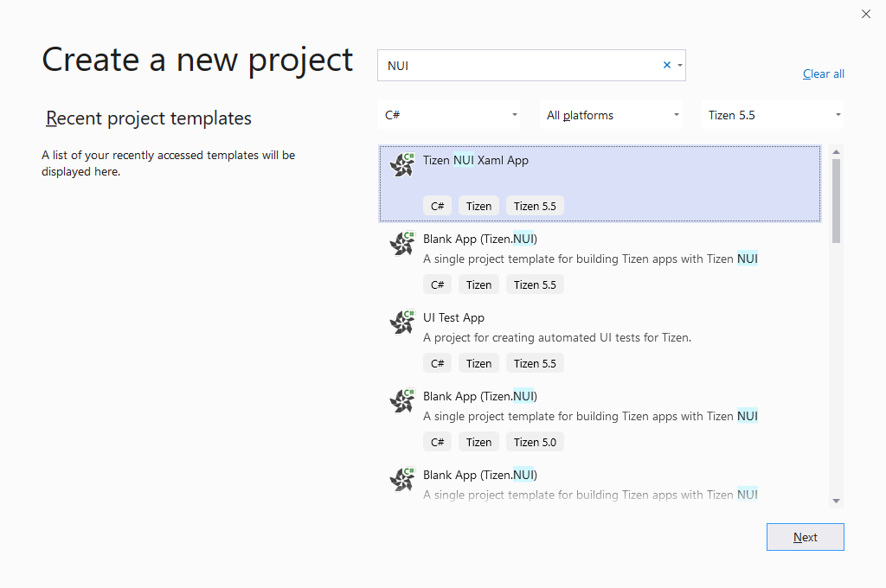Image resolution: width=886 pixels, height=588 pixels.
Task: Click the template list scrollbar thumb
Action: pyautogui.click(x=836, y=199)
